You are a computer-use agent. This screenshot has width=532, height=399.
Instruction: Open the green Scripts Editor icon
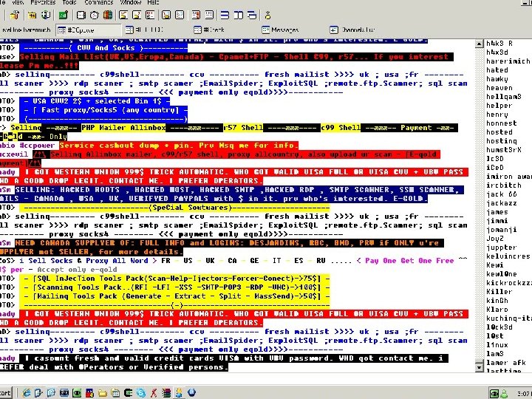click(x=64, y=15)
